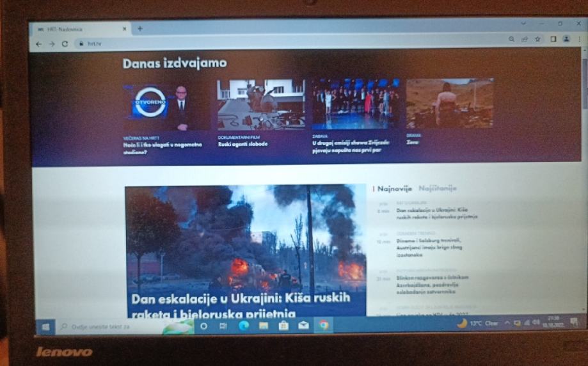588x366 pixels.
Task: Open Task View on the taskbar
Action: [x=223, y=326]
